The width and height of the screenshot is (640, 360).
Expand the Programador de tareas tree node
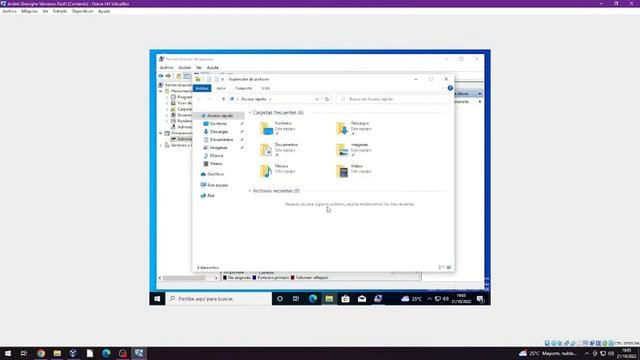point(167,97)
